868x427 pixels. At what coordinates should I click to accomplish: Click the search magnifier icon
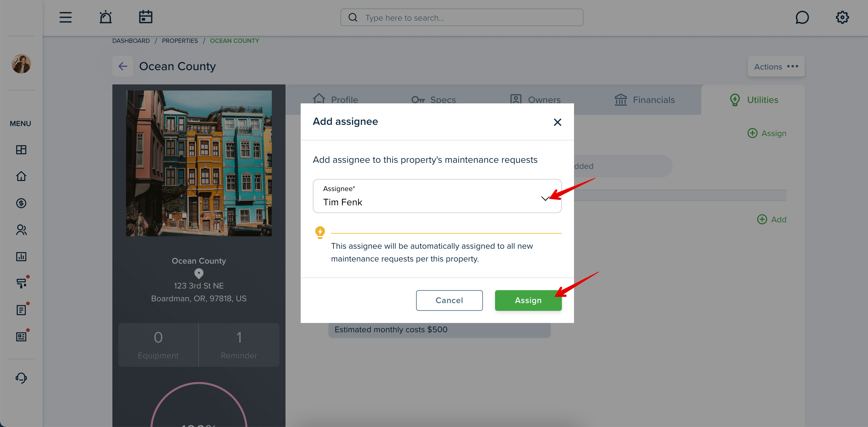(353, 17)
